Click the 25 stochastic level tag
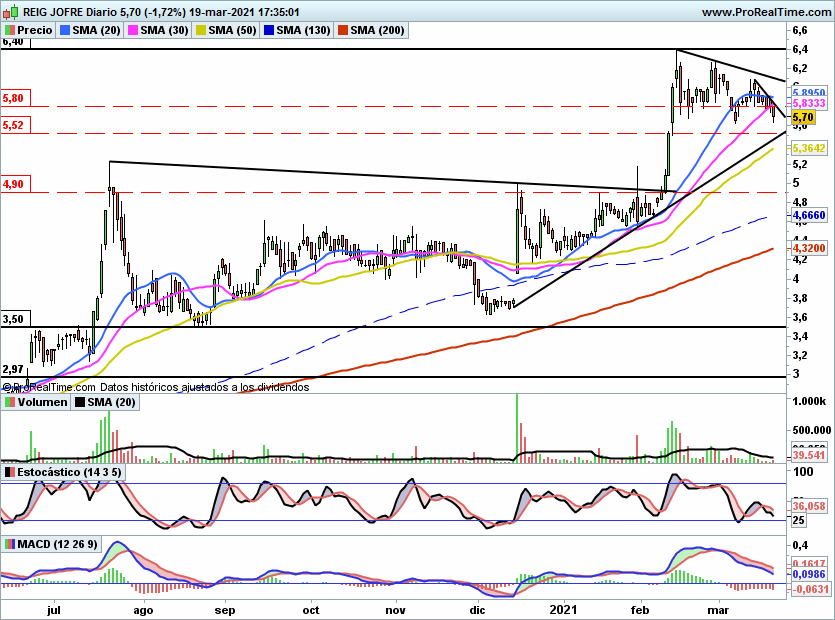Image resolution: width=835 pixels, height=620 pixels. (x=799, y=520)
